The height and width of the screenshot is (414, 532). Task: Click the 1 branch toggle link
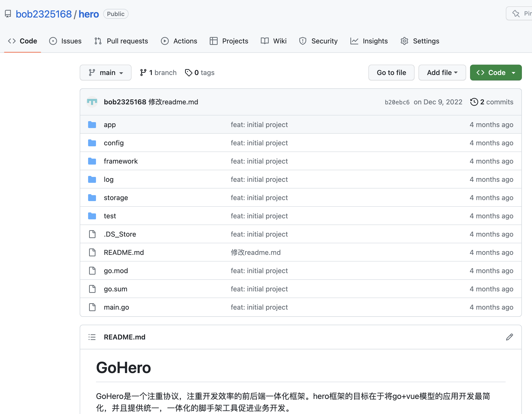tap(159, 73)
